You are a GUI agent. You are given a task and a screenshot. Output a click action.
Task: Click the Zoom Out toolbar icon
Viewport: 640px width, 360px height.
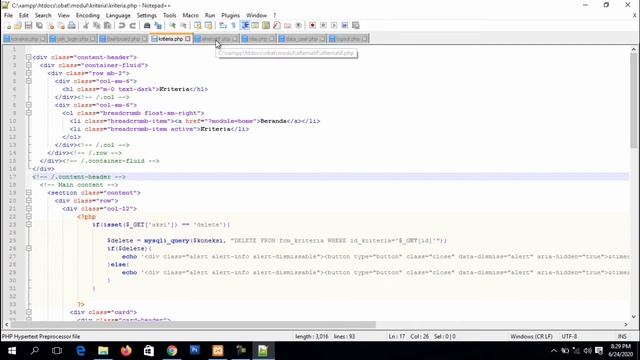[x=183, y=26]
